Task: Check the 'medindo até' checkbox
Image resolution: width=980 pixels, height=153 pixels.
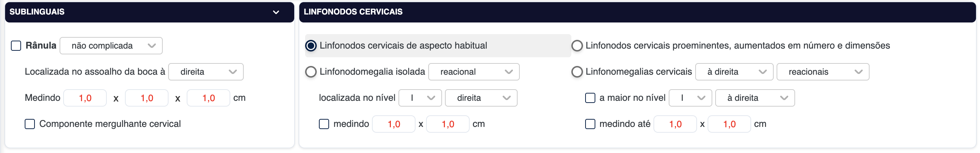Action: pos(590,124)
